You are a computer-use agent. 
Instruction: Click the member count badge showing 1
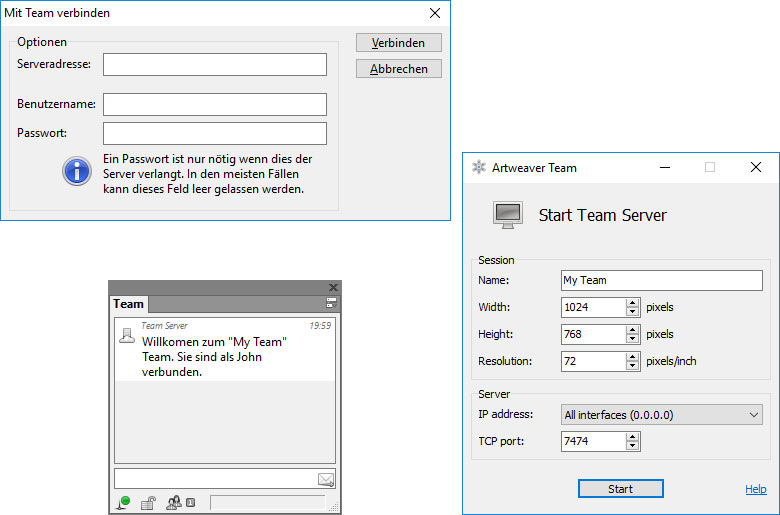(191, 503)
